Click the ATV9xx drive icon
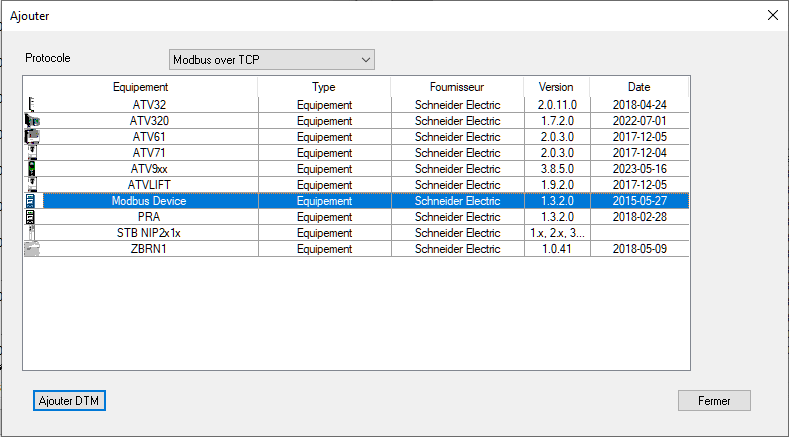Viewport: 789px width, 437px height. pos(31,168)
